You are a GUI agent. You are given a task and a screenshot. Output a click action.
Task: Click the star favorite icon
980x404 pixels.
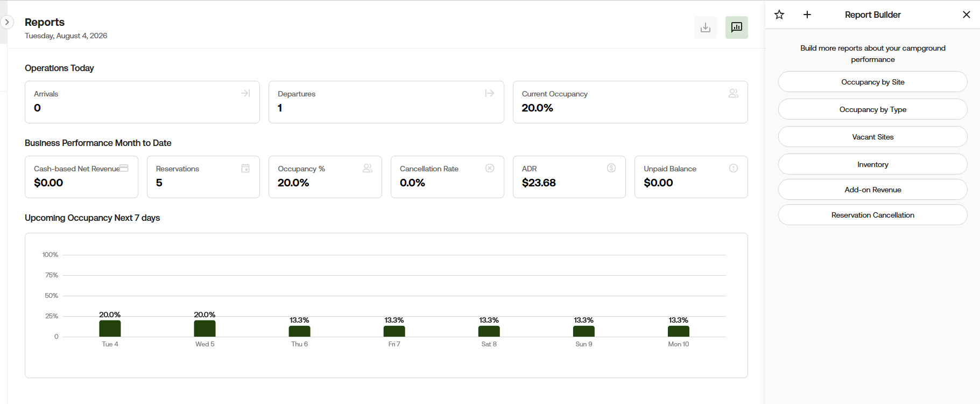pyautogui.click(x=779, y=15)
